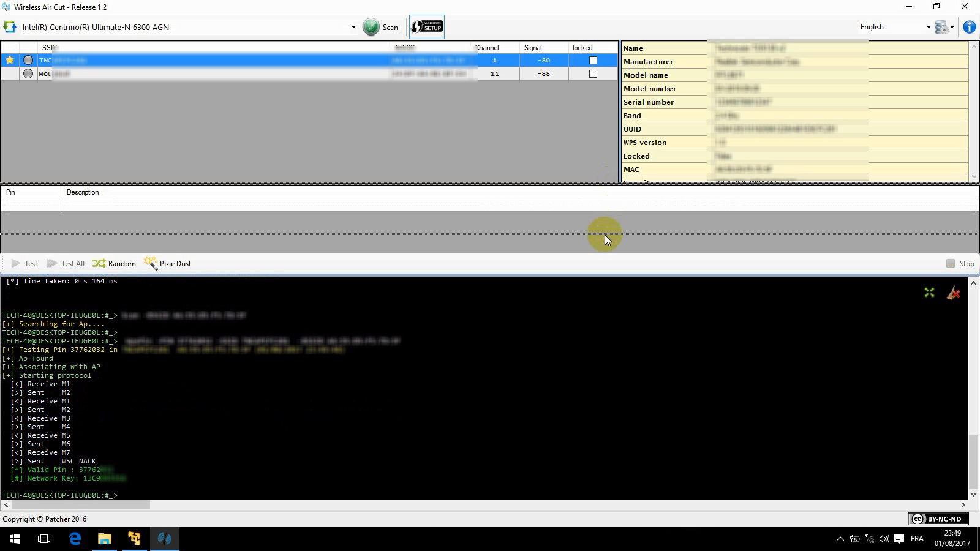Click the Wireless Air Cut taskbar icon

click(165, 539)
